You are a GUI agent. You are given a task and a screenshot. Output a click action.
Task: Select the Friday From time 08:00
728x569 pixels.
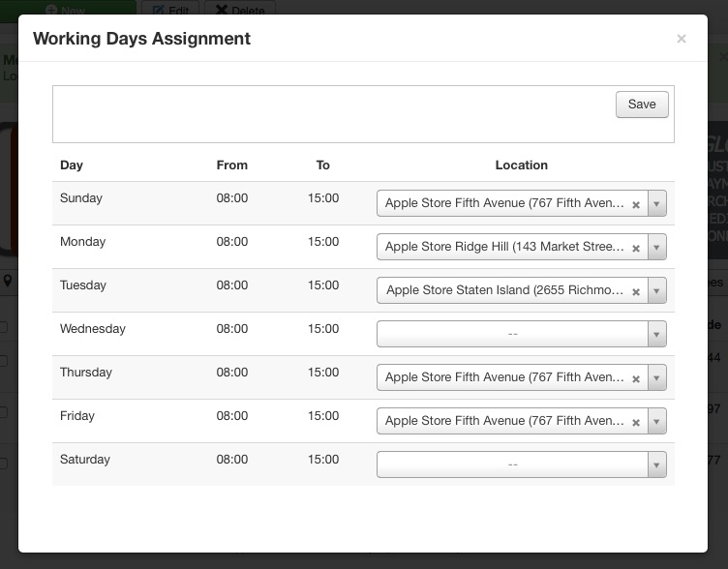pos(232,416)
